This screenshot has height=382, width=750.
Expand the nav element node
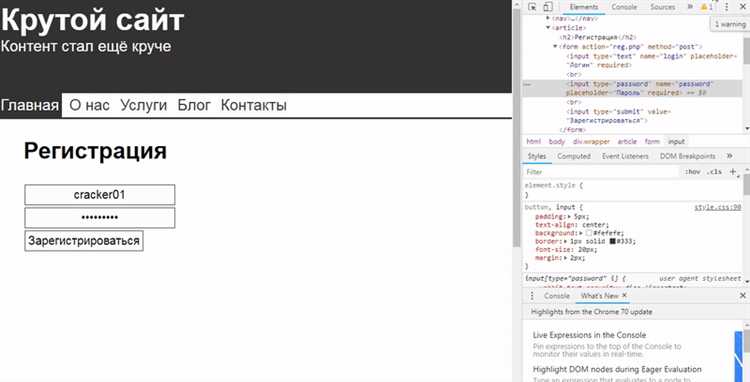(x=548, y=18)
